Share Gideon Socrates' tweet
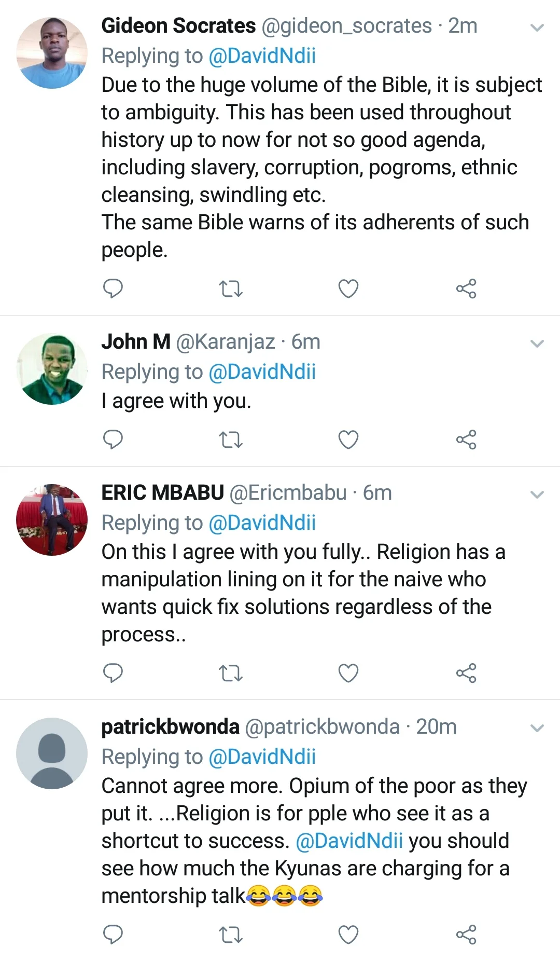 466,289
